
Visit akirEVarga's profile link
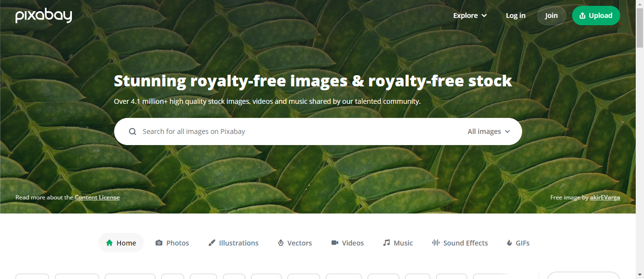(x=605, y=197)
